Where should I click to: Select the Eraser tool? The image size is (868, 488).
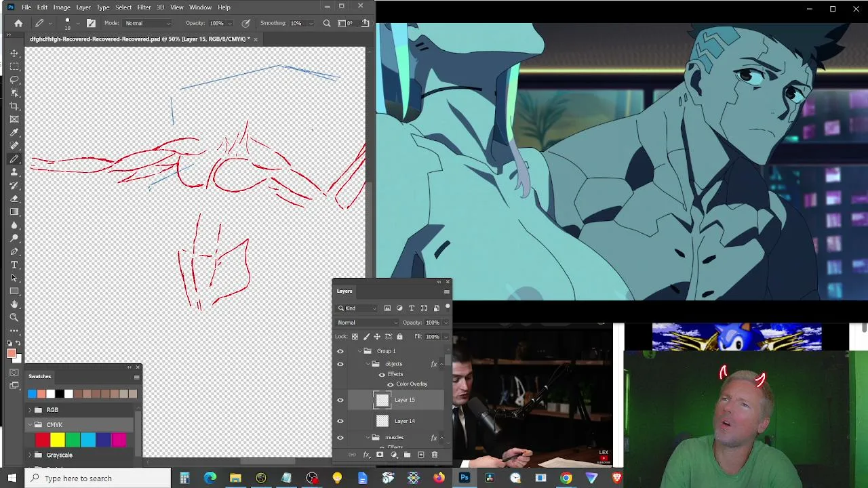14,199
